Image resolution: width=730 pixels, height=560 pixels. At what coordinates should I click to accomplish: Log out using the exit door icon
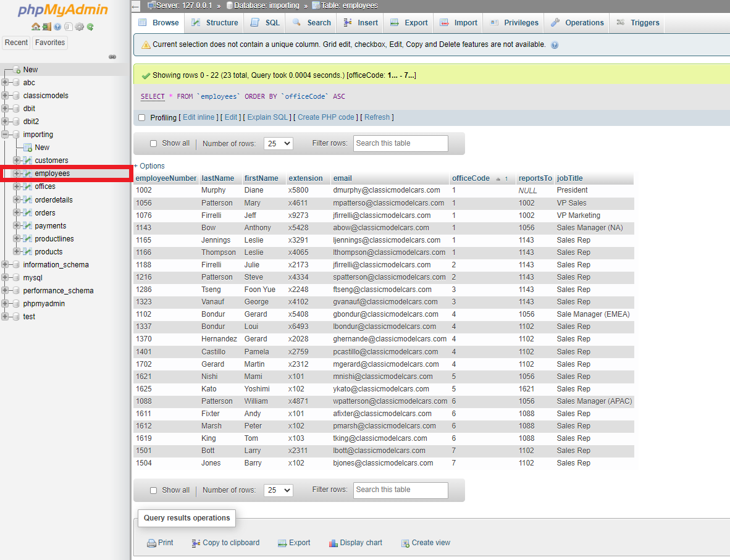pos(46,27)
